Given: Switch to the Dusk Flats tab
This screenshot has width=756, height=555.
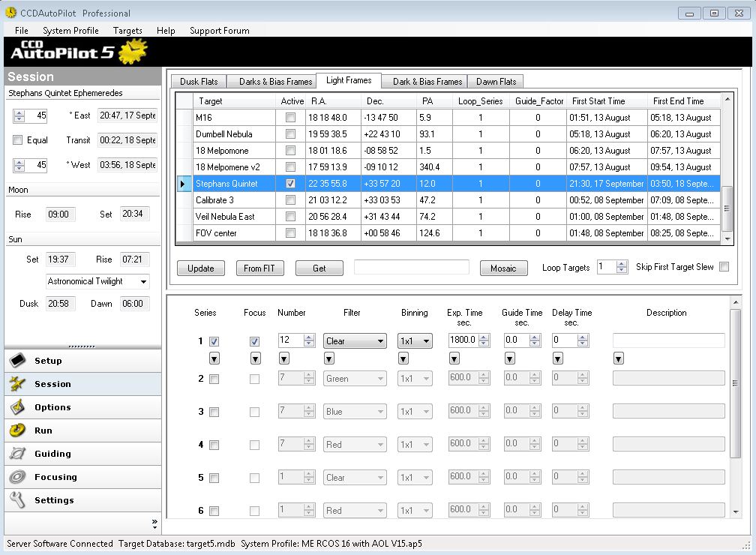Looking at the screenshot, I should tap(199, 82).
